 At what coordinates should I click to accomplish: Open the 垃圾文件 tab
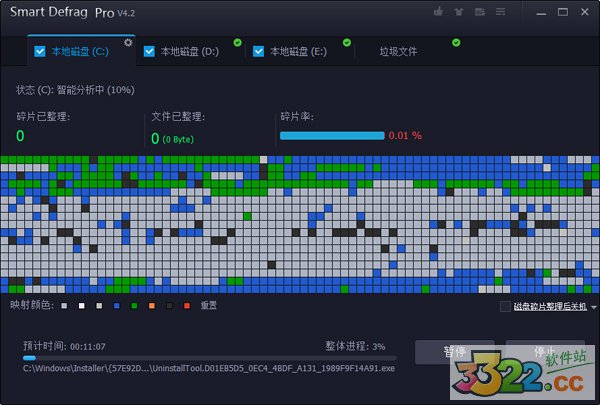(x=398, y=51)
